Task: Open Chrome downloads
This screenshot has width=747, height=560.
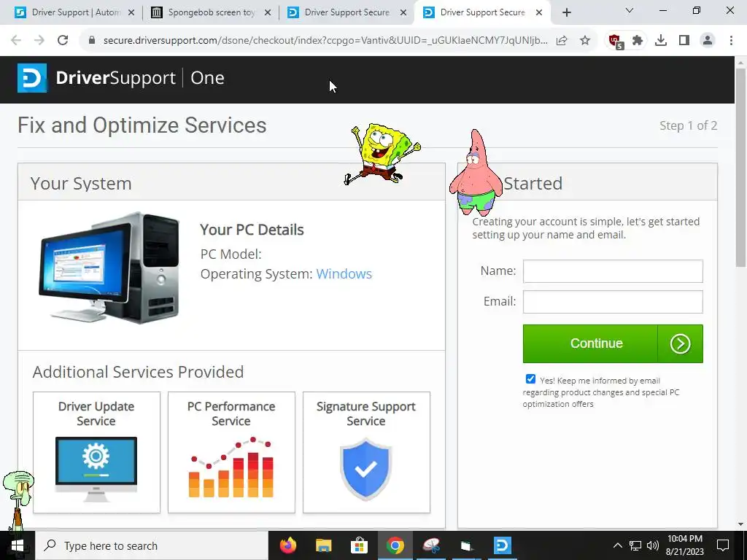Action: click(x=661, y=41)
